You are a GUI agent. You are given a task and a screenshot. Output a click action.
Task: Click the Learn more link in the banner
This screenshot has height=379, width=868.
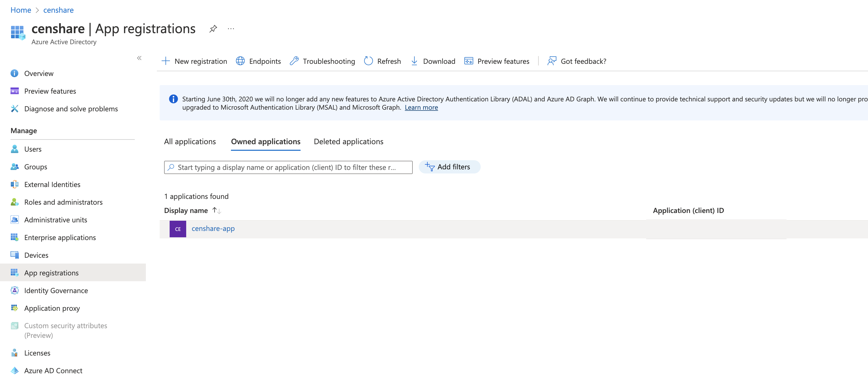coord(421,107)
